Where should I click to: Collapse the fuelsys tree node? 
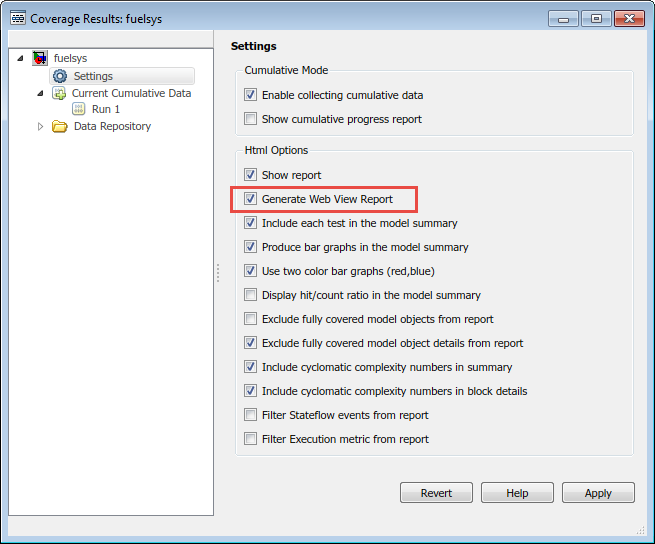pos(20,58)
